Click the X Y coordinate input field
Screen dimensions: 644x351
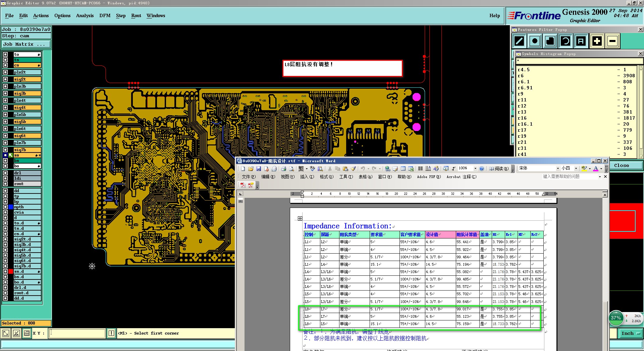77,333
